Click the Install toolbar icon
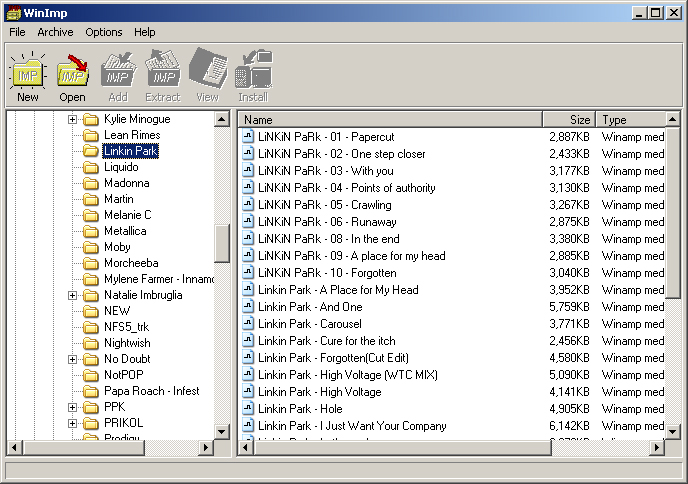 point(253,76)
